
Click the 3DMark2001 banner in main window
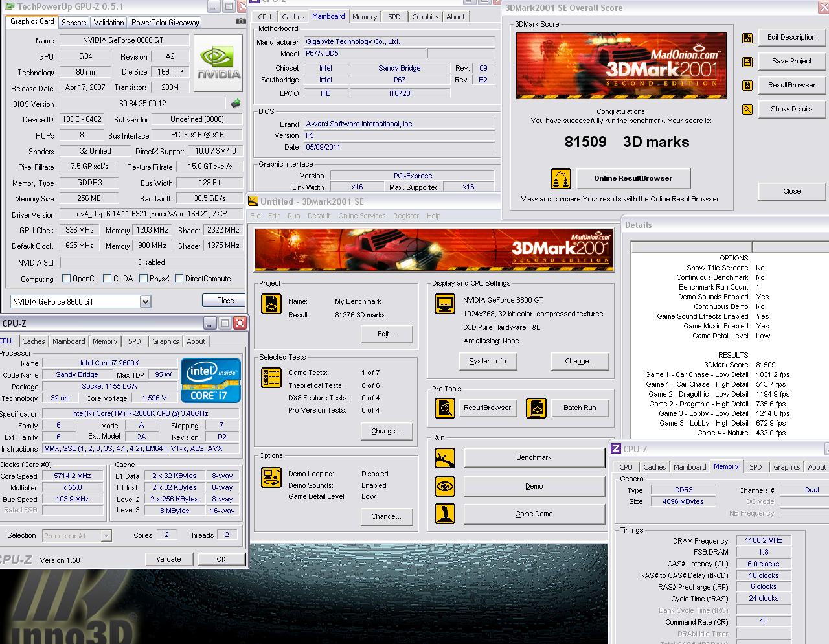pyautogui.click(x=433, y=249)
